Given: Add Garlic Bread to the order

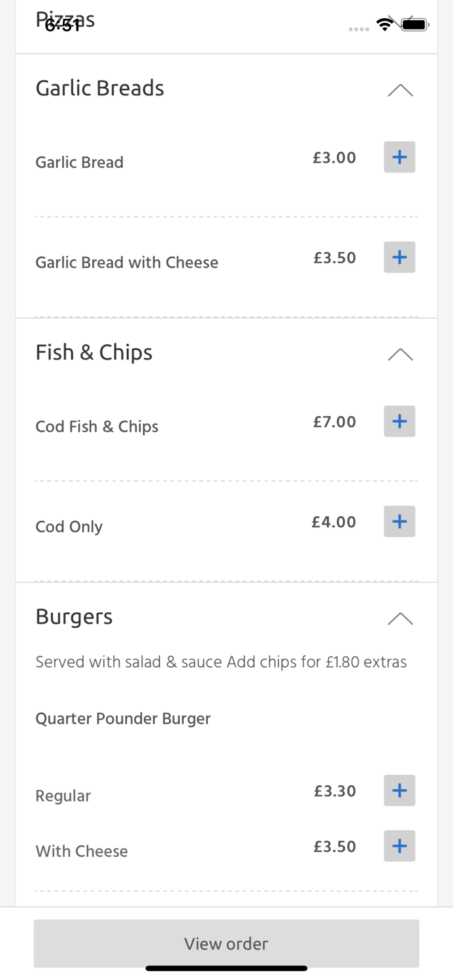Looking at the screenshot, I should pyautogui.click(x=399, y=157).
